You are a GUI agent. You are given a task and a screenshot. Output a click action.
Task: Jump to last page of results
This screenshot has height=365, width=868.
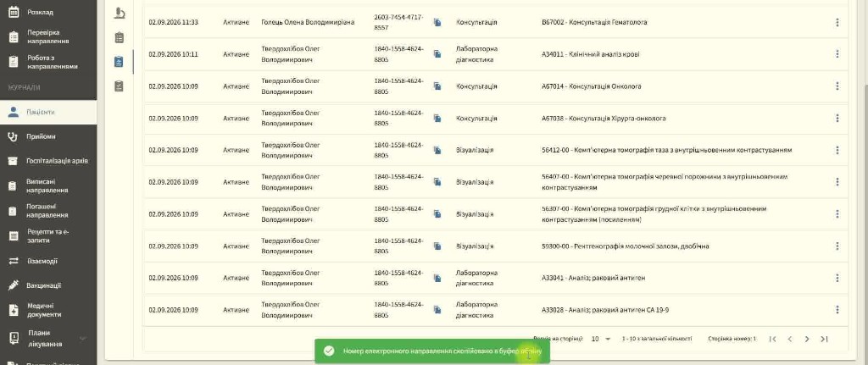pyautogui.click(x=824, y=339)
